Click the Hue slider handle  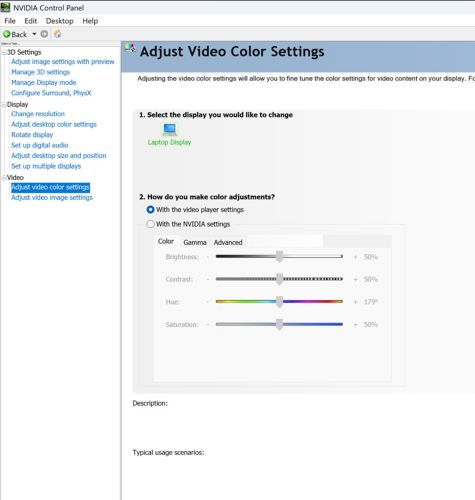280,302
